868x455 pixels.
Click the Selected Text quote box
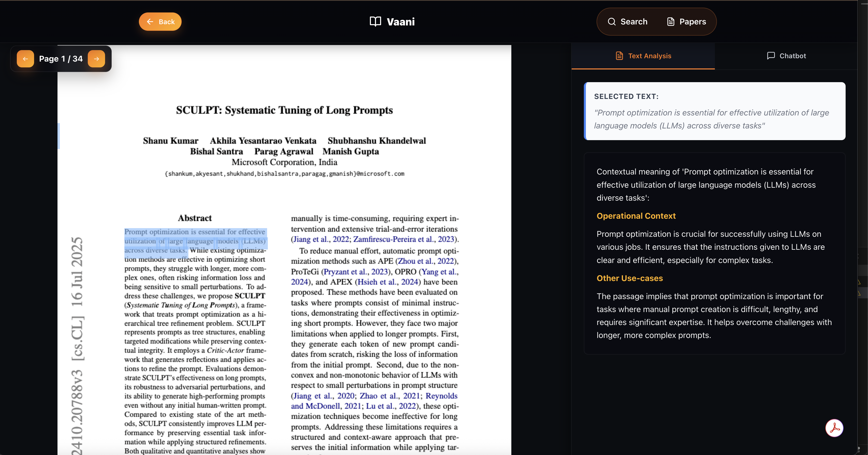coord(714,111)
